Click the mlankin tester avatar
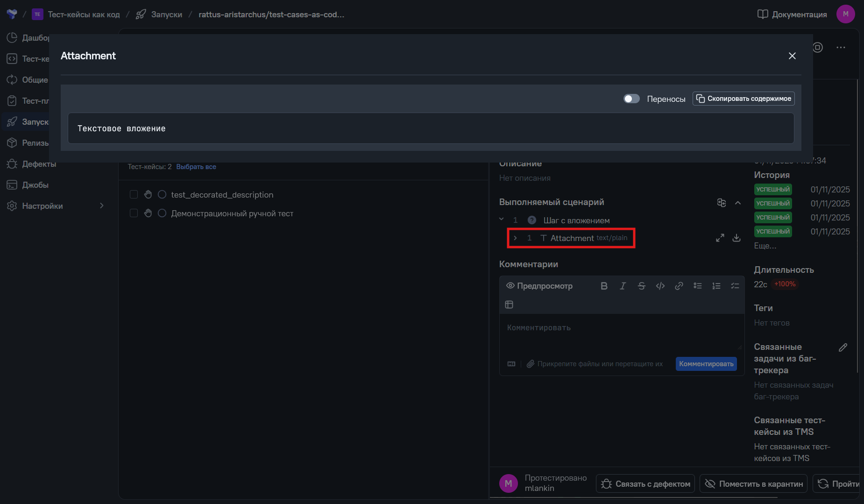Viewport: 864px width, 504px height. pos(509,483)
